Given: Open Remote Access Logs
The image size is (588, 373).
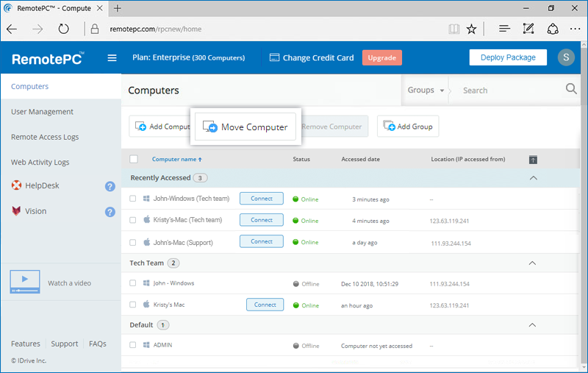Looking at the screenshot, I should pos(45,137).
